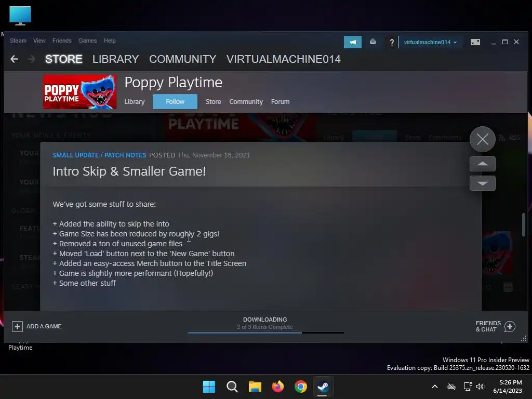The height and width of the screenshot is (399, 532).
Task: Open File Explorer from the taskbar
Action: point(255,387)
